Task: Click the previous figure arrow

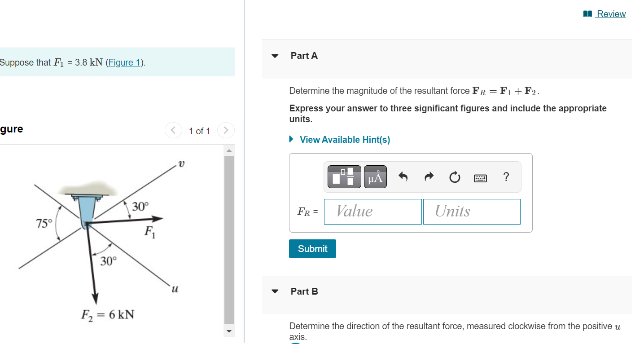Action: pos(173,130)
